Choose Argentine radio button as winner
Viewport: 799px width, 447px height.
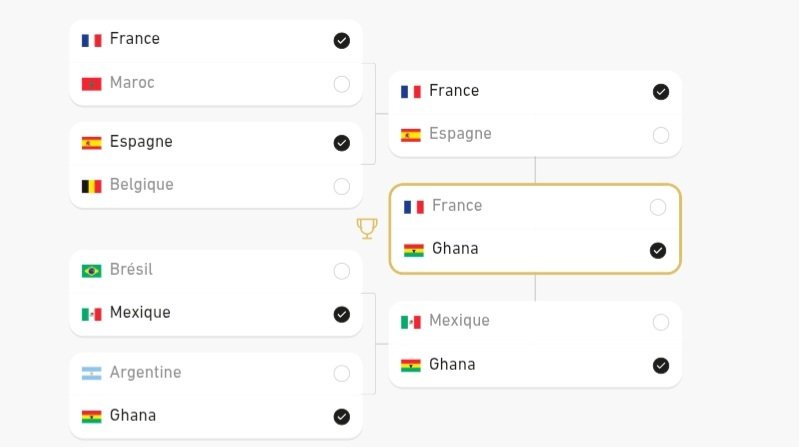[x=342, y=374]
